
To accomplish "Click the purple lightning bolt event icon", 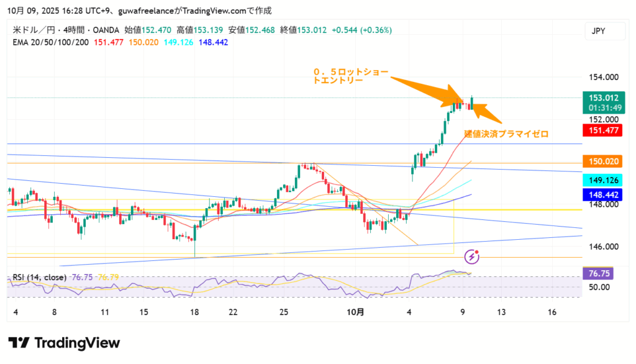I will coord(473,256).
